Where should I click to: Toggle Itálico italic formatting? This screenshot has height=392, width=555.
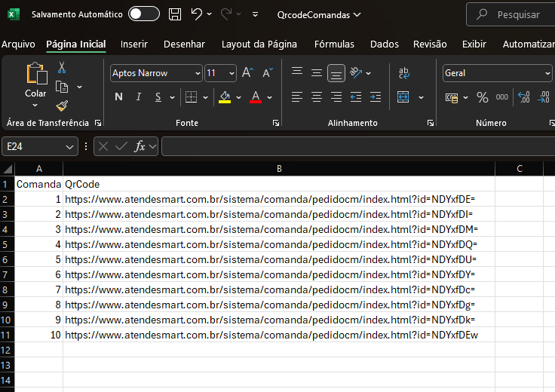[139, 97]
